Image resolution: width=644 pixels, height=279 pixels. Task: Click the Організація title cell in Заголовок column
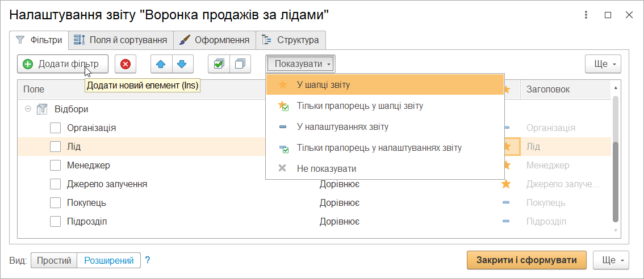coord(551,128)
